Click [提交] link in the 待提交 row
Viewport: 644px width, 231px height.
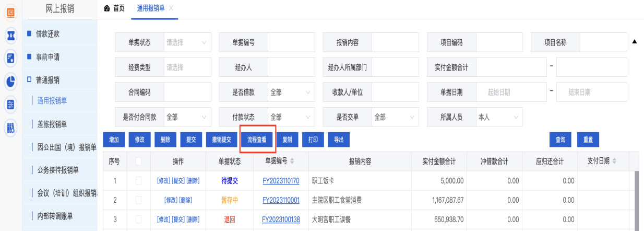point(178,180)
